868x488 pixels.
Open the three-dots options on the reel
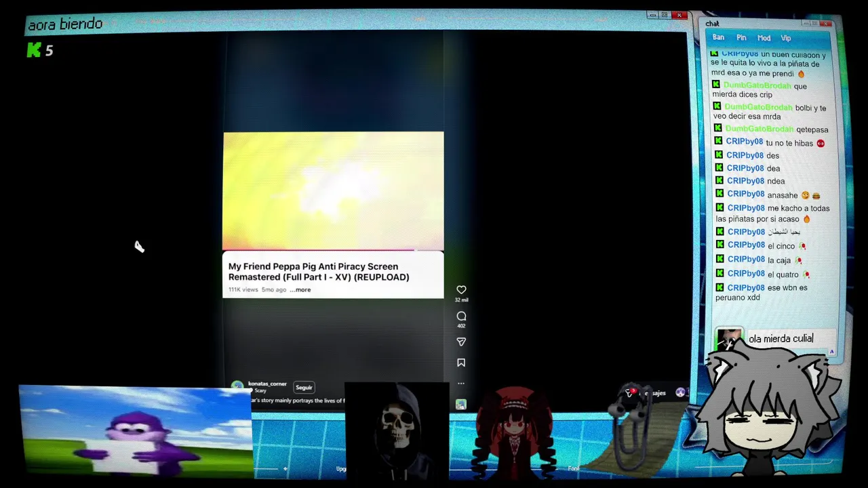(x=461, y=383)
